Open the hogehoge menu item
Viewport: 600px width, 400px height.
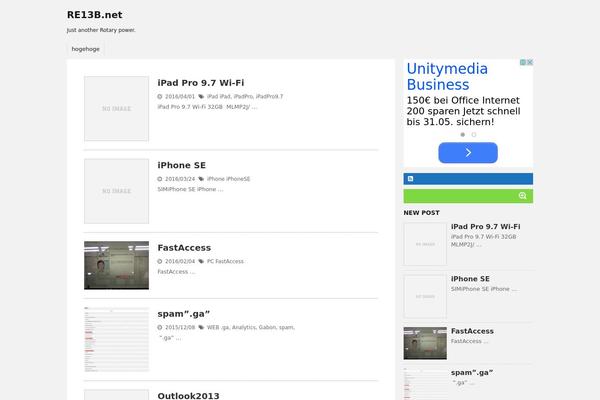coord(85,49)
